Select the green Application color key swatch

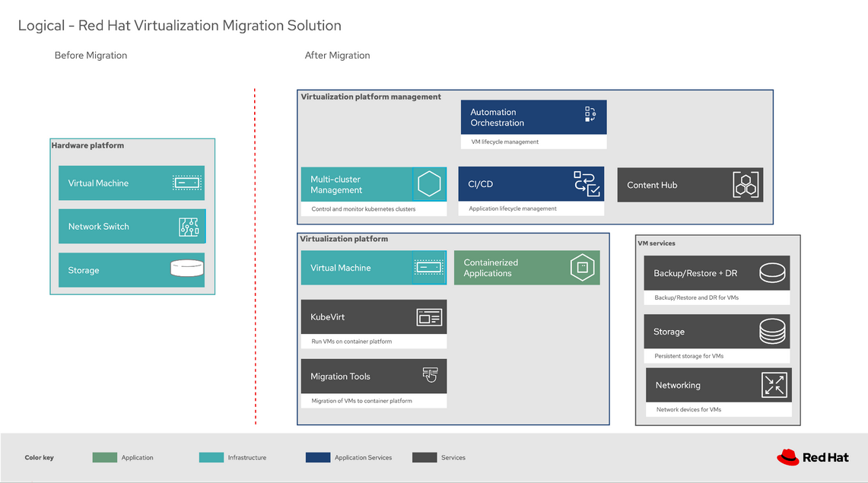click(x=105, y=457)
